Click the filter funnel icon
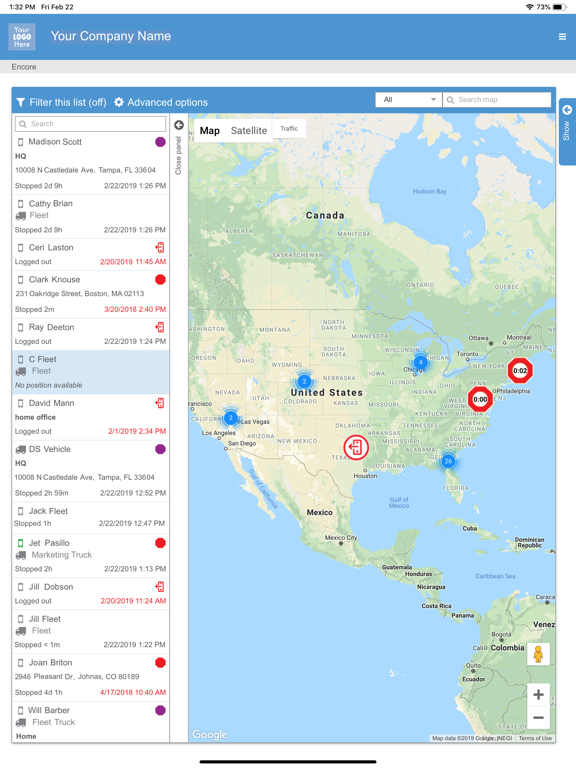This screenshot has width=576, height=768. point(21,102)
